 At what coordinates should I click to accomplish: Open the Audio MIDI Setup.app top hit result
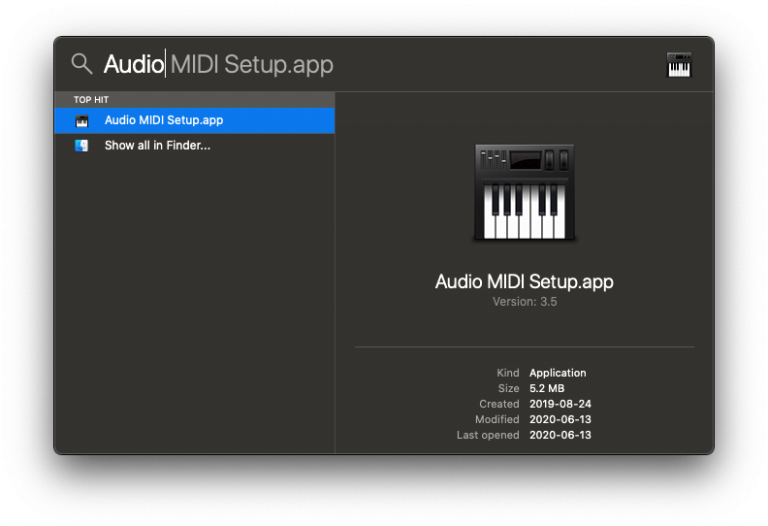click(194, 120)
